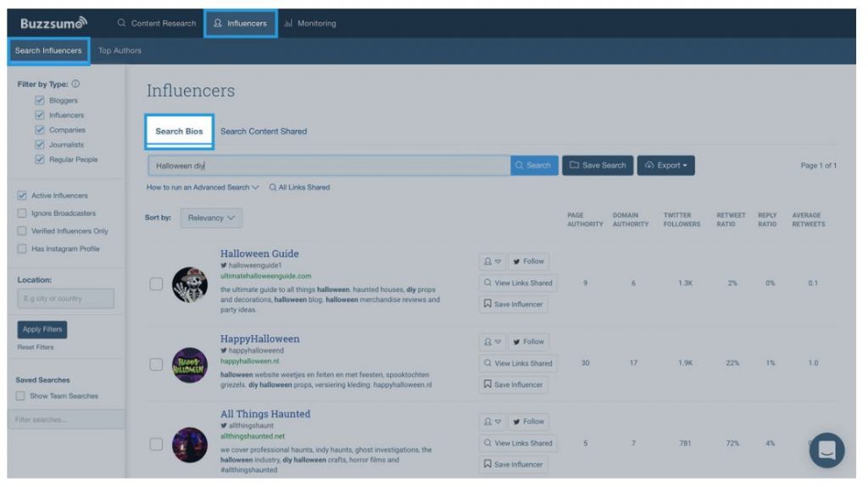The height and width of the screenshot is (487, 868).
Task: Open the Monitoring tab
Action: click(x=310, y=23)
